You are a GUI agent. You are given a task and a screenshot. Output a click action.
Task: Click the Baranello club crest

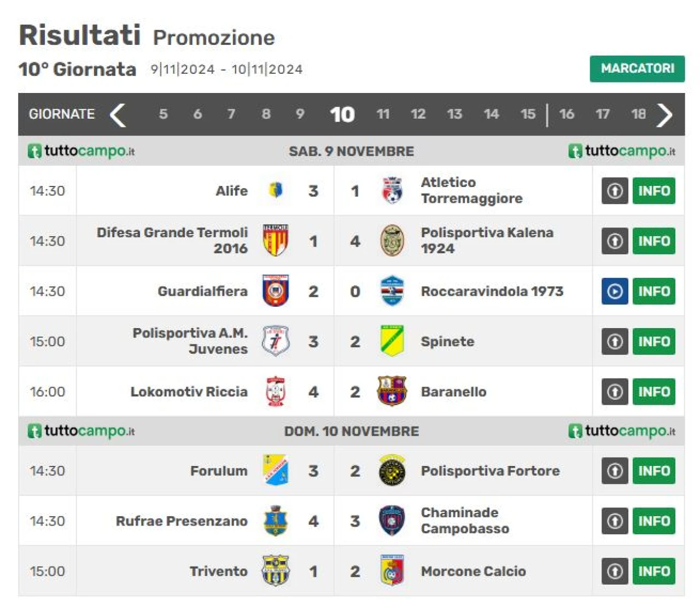click(x=392, y=392)
